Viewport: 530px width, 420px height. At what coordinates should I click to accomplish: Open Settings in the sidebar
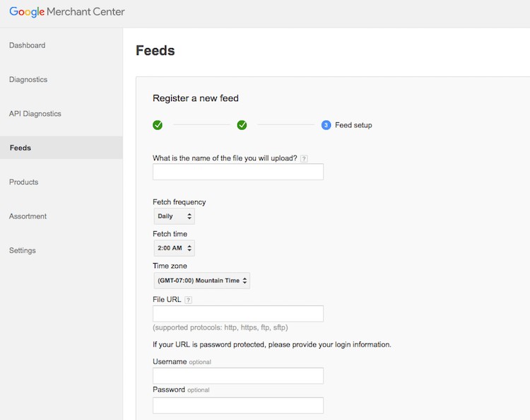coord(23,250)
